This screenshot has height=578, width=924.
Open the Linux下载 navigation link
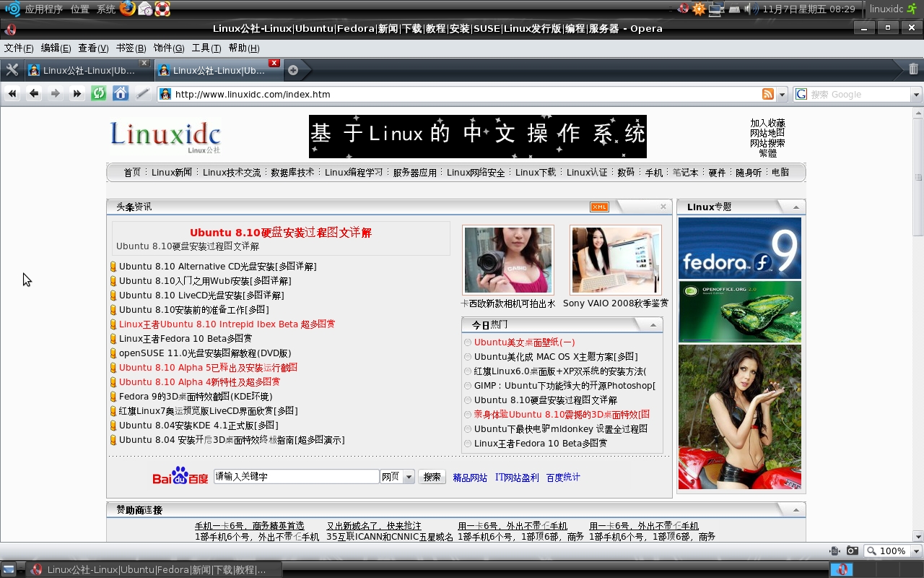point(536,173)
